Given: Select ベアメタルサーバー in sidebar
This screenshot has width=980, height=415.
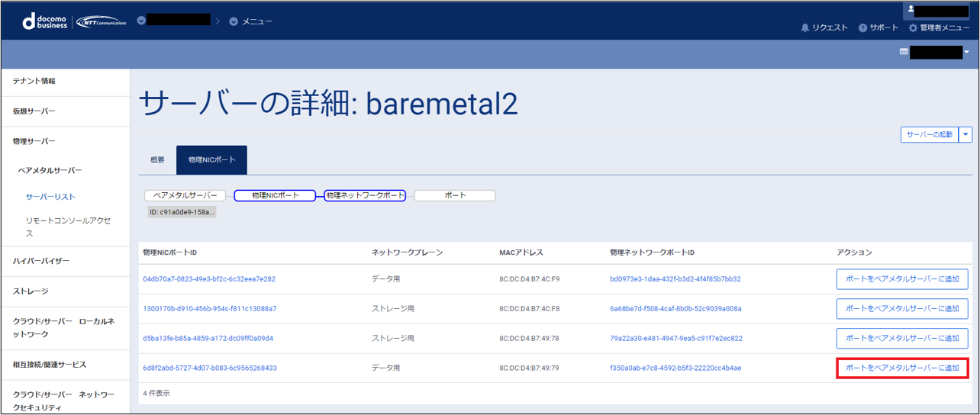Looking at the screenshot, I should click(50, 171).
